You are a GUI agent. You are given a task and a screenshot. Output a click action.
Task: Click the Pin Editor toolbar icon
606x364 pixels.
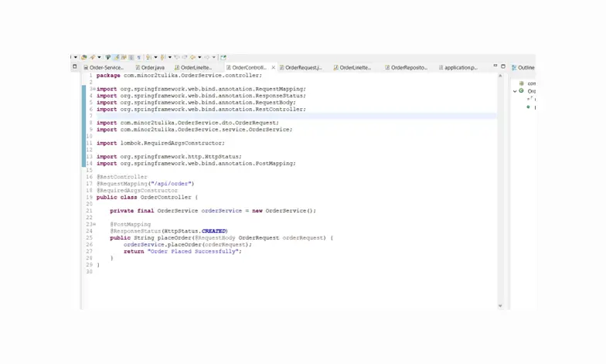click(x=223, y=57)
